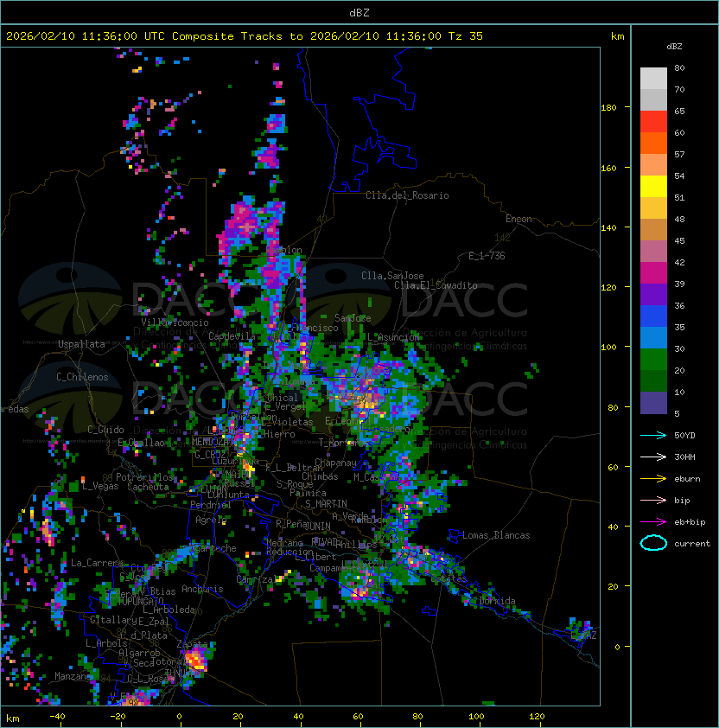Click the 'Capdevila' map label
This screenshot has height=728, width=719.
pos(232,336)
